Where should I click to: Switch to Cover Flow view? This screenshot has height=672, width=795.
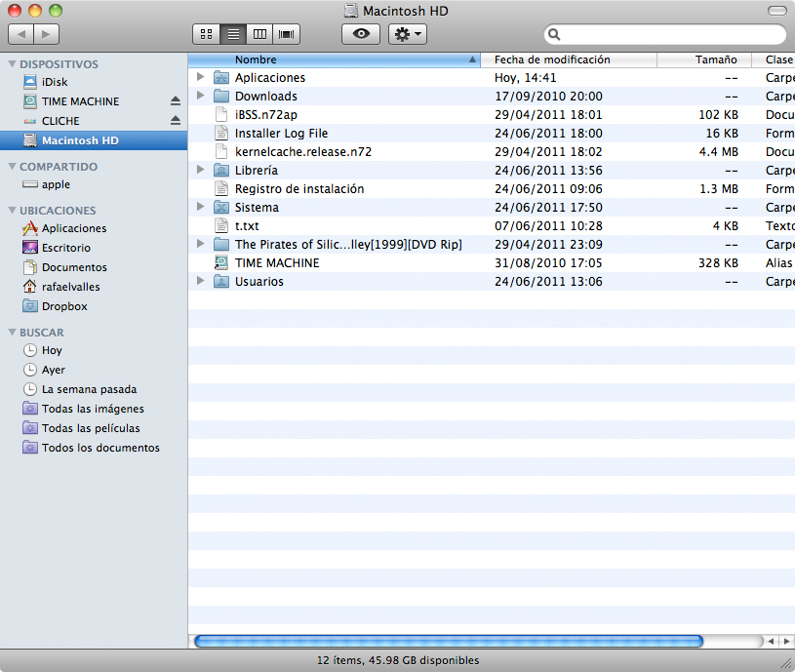click(287, 34)
